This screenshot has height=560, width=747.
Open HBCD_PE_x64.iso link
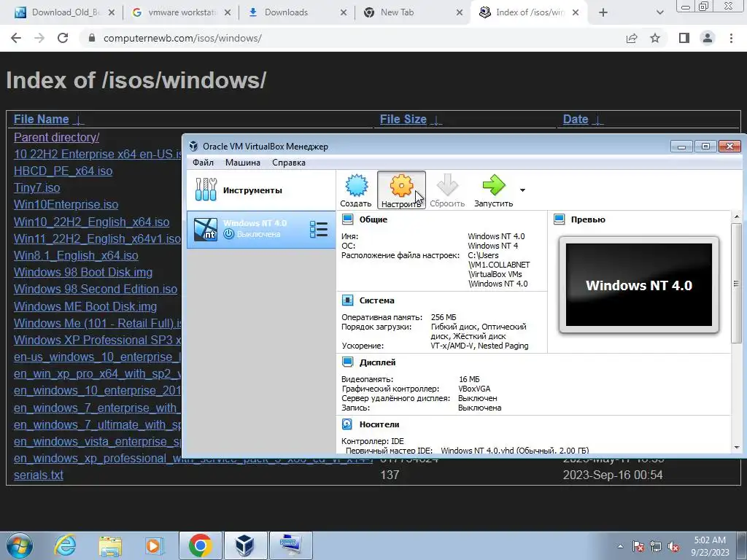[63, 171]
